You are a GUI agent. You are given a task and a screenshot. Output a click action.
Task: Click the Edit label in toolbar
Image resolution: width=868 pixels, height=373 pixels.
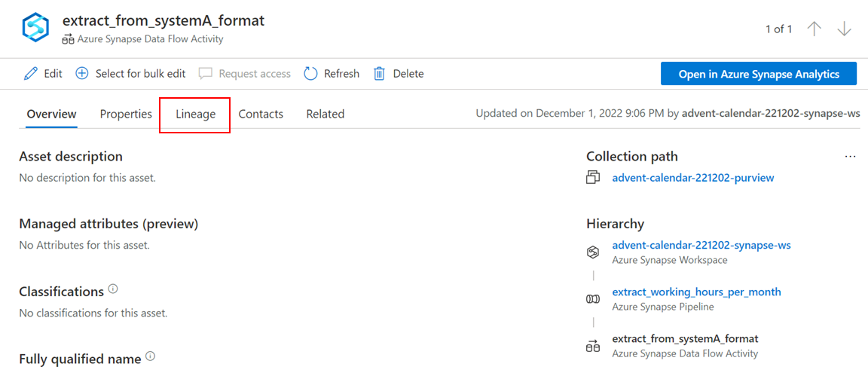(x=53, y=74)
